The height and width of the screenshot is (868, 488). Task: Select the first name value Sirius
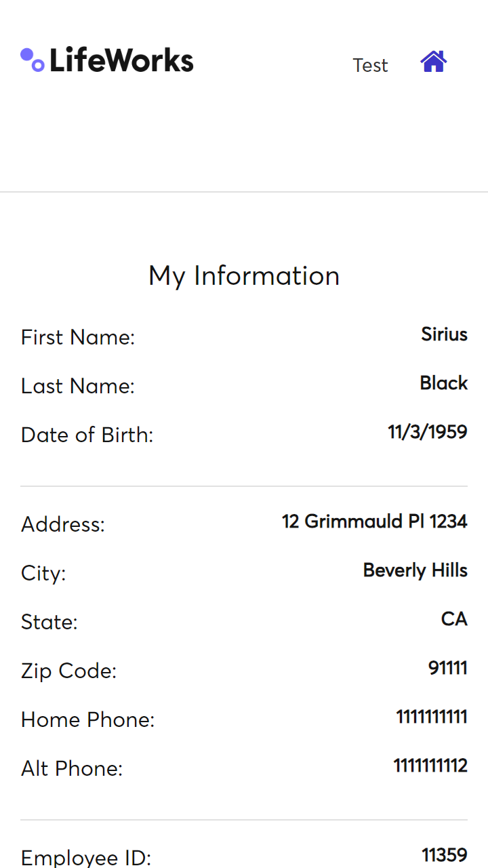[444, 334]
